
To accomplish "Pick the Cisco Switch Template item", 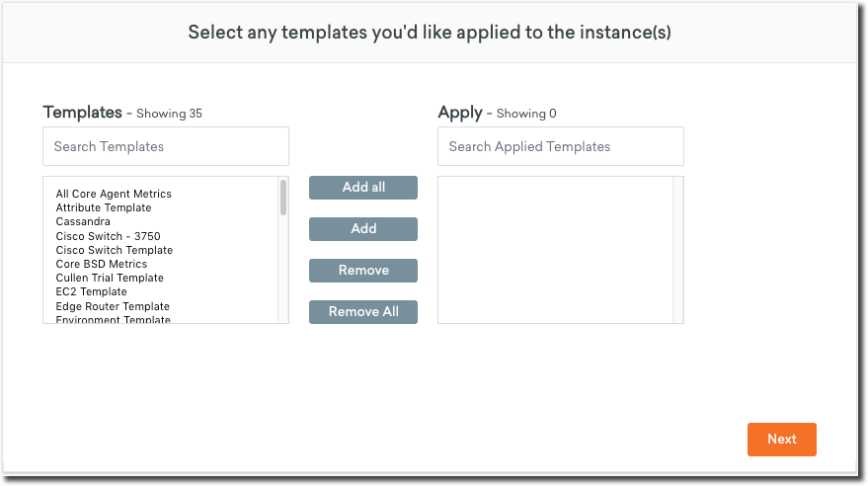I will coord(114,251).
